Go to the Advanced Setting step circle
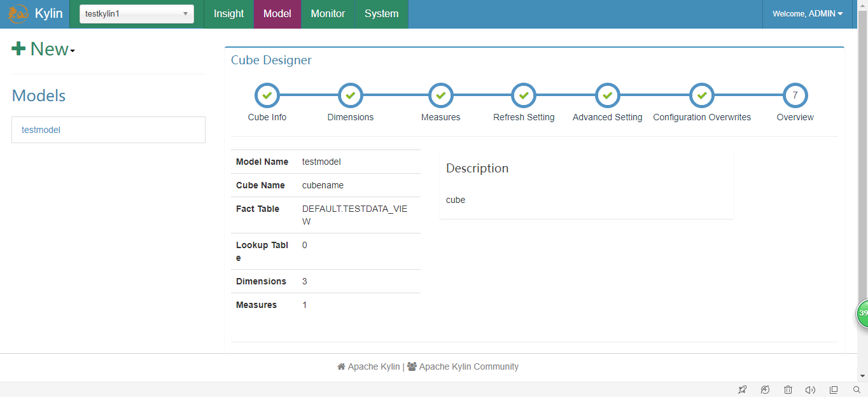Screen dimensions: 868x397 coord(608,95)
